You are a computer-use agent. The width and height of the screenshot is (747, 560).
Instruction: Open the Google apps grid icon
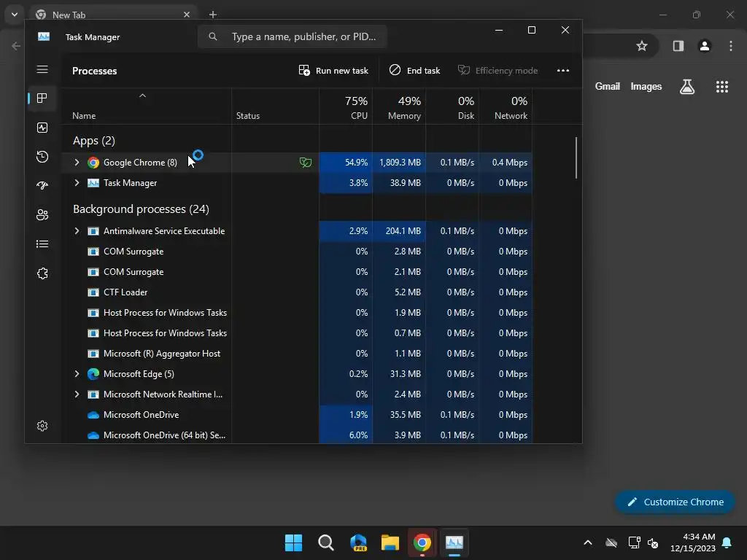(x=722, y=87)
